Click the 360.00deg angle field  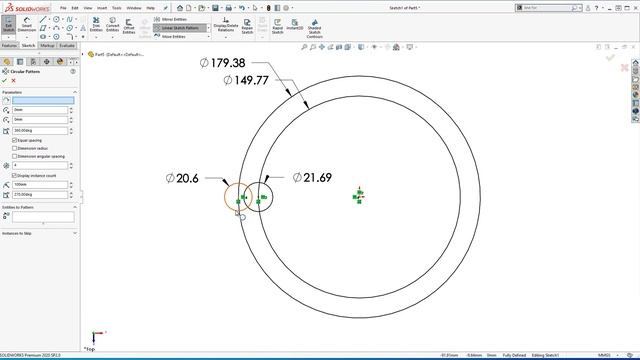[x=40, y=131]
